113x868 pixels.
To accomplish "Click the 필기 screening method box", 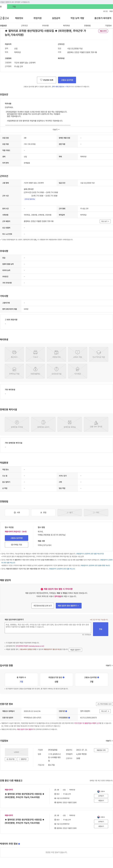I will (x=70, y=512).
